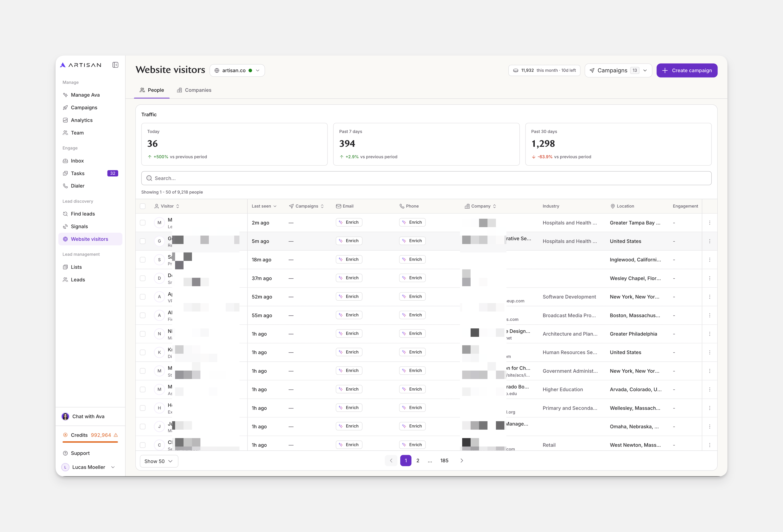View 11,932 this month usage
783x532 pixels.
click(544, 70)
